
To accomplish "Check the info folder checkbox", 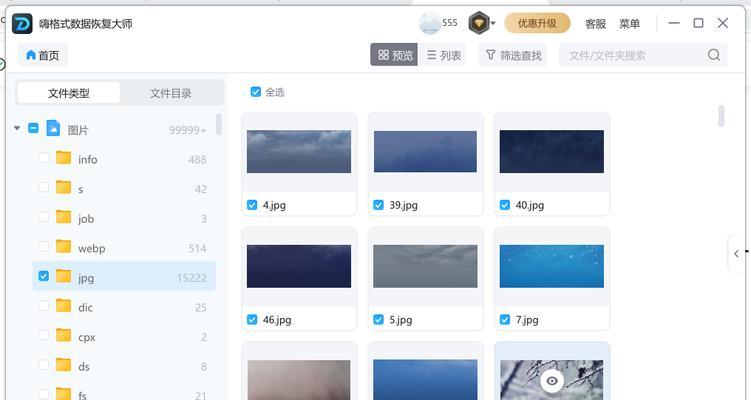I will coord(44,158).
